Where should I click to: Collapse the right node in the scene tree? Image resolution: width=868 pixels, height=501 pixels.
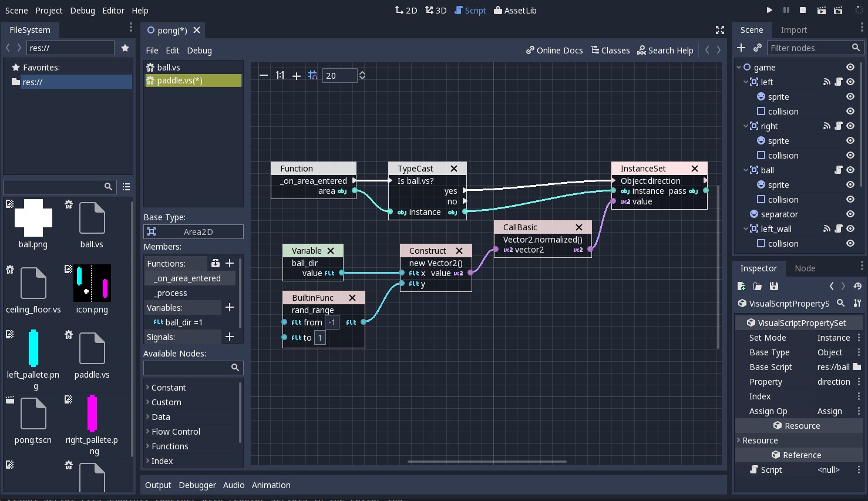pos(745,126)
